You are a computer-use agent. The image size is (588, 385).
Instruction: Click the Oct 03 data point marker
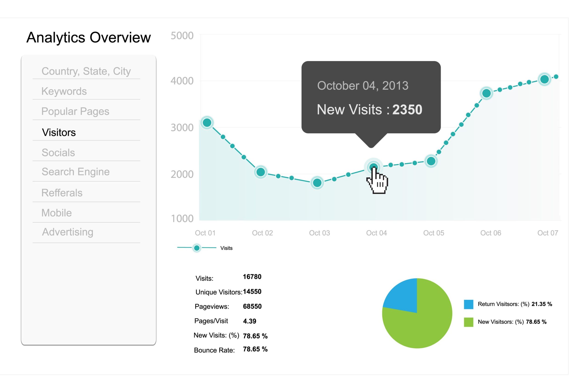pyautogui.click(x=317, y=183)
